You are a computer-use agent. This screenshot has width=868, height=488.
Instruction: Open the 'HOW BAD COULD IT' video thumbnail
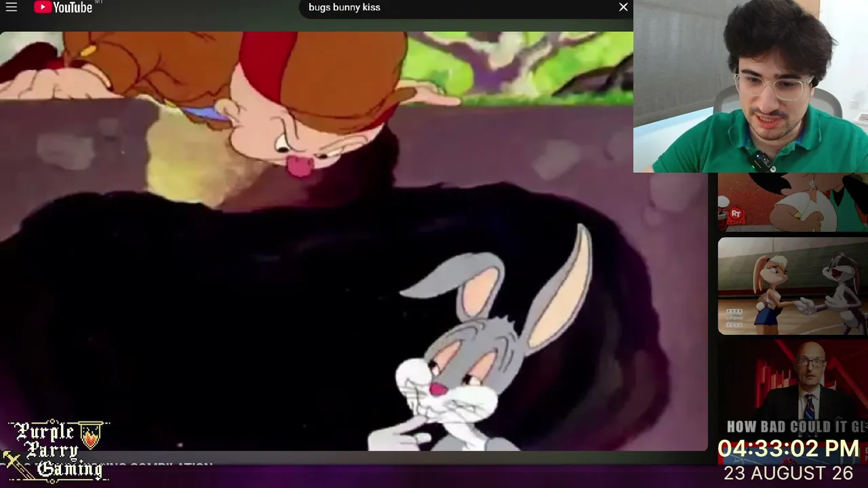pos(793,390)
